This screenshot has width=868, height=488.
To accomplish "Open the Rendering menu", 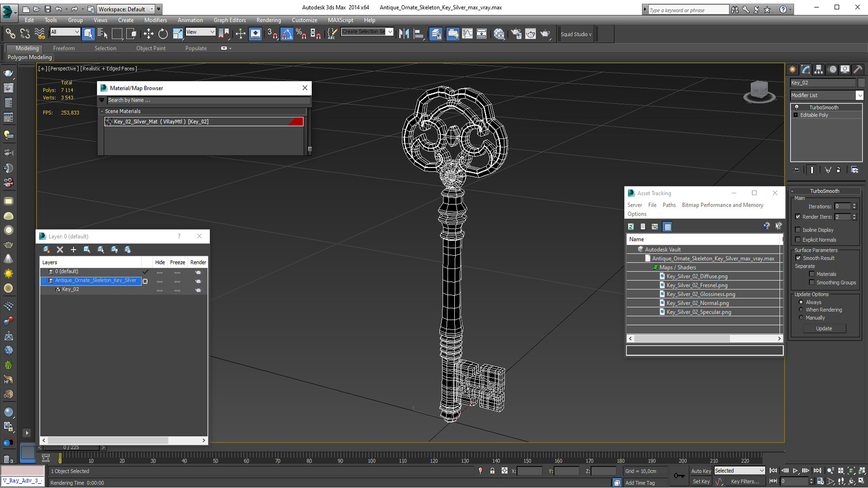I will pyautogui.click(x=269, y=20).
